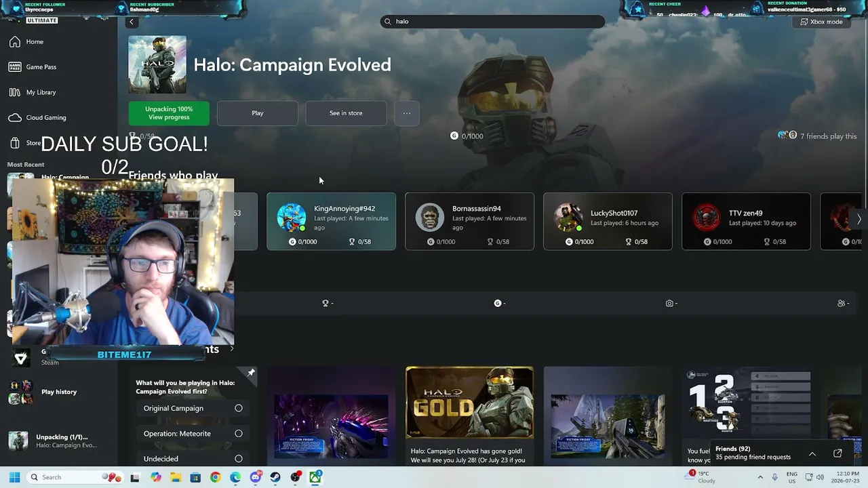The height and width of the screenshot is (488, 868).
Task: Click the gamerscore G stat icon
Action: 498,304
